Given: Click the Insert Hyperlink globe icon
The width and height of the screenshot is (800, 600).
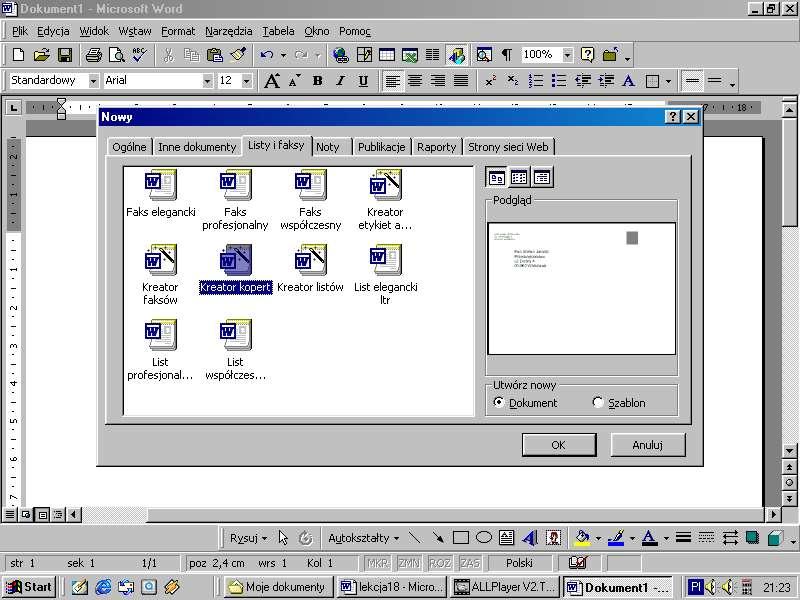Looking at the screenshot, I should click(341, 55).
